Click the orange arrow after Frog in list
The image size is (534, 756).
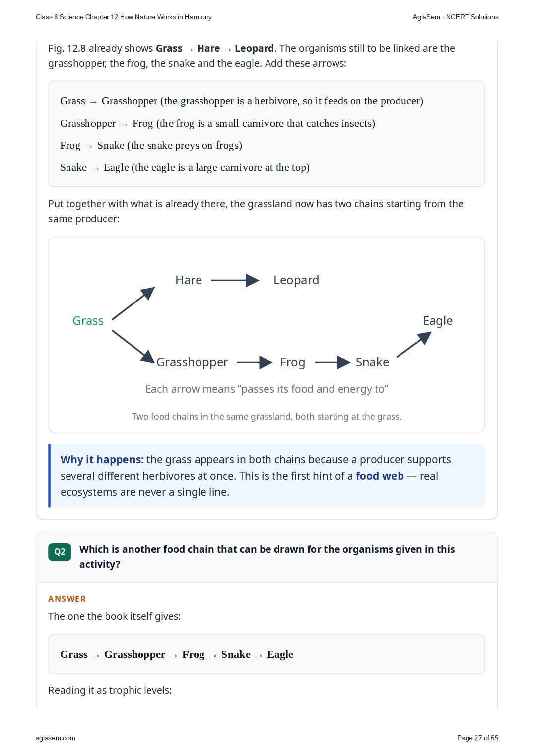pyautogui.click(x=89, y=146)
